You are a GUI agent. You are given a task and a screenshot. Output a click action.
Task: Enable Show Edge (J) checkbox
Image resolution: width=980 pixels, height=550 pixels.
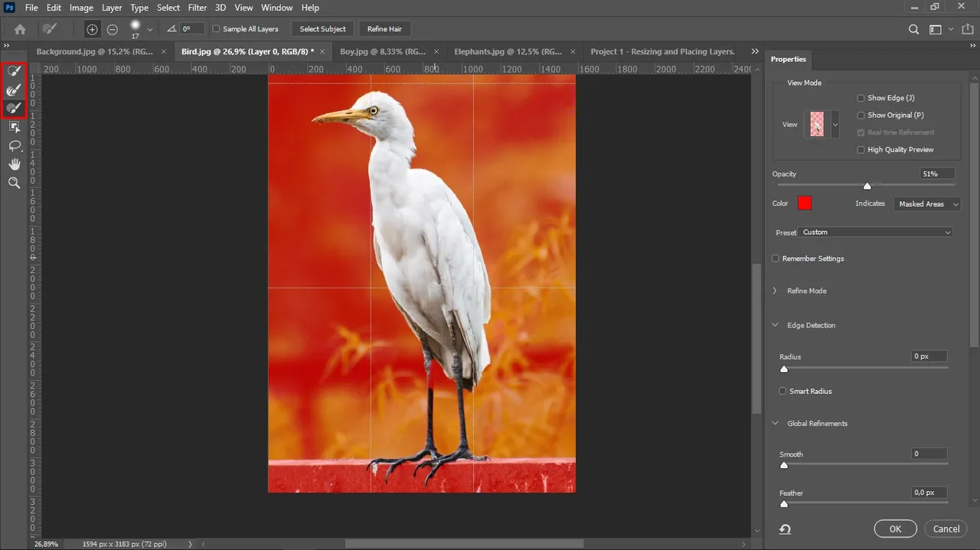pos(861,98)
